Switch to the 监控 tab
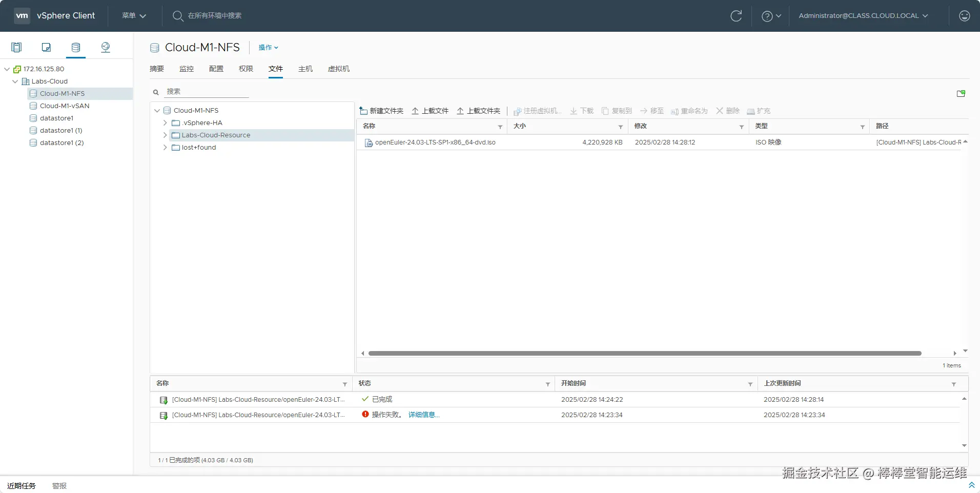980x493 pixels. pos(187,69)
